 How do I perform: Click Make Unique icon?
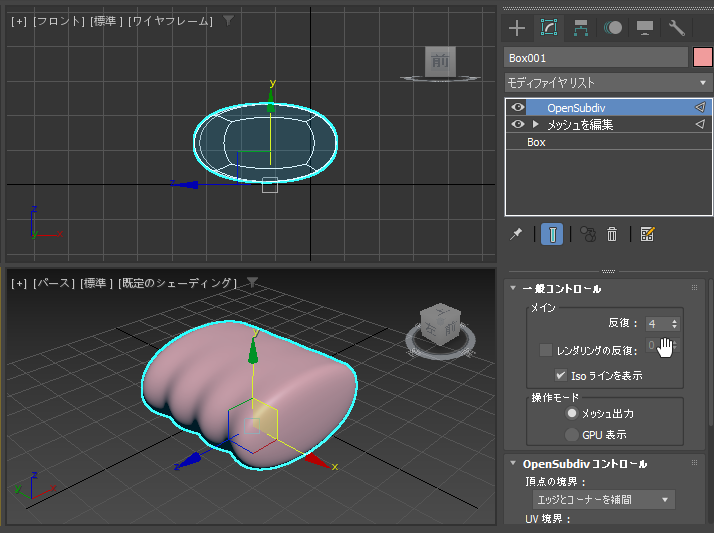(587, 234)
